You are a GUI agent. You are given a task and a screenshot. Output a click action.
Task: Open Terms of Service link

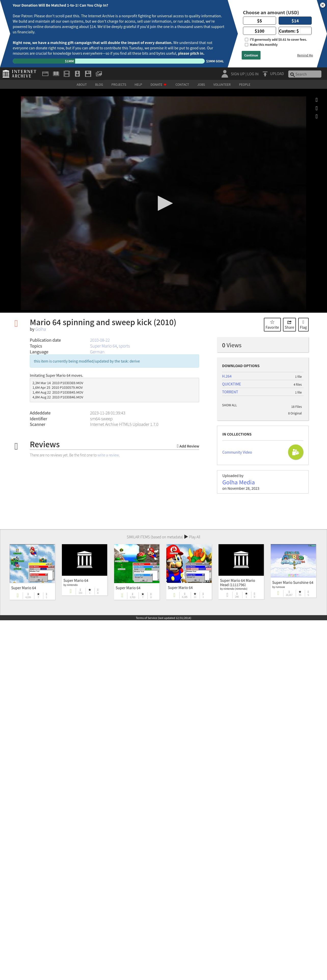pyautogui.click(x=163, y=618)
